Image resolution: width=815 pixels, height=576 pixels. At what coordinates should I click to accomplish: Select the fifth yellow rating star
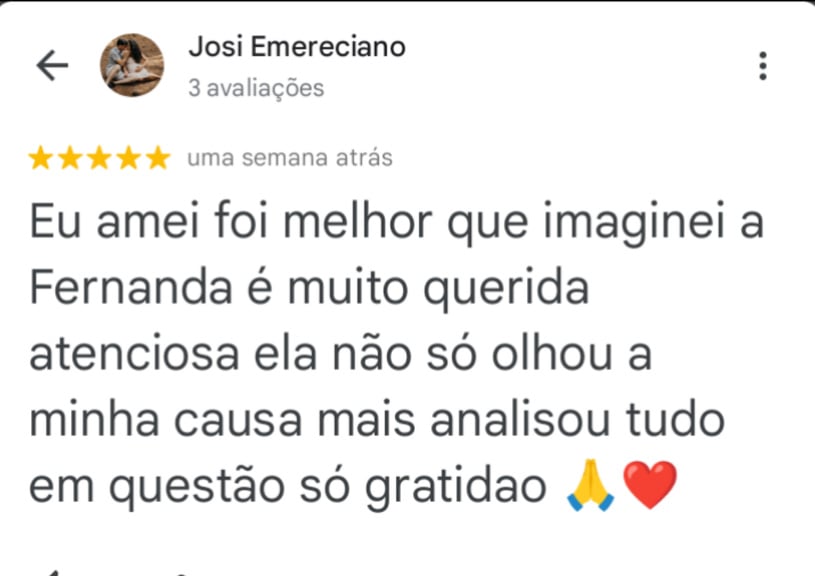coord(157,158)
